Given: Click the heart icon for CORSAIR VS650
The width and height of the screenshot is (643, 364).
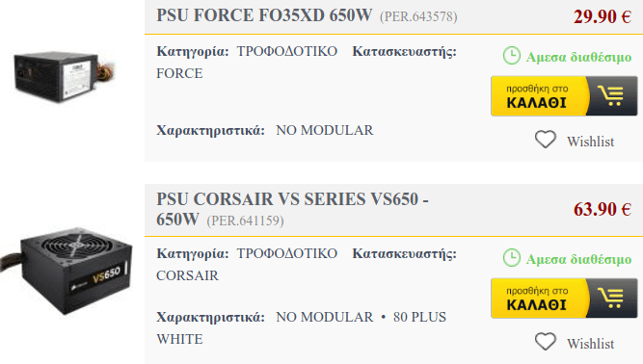Looking at the screenshot, I should 546,342.
